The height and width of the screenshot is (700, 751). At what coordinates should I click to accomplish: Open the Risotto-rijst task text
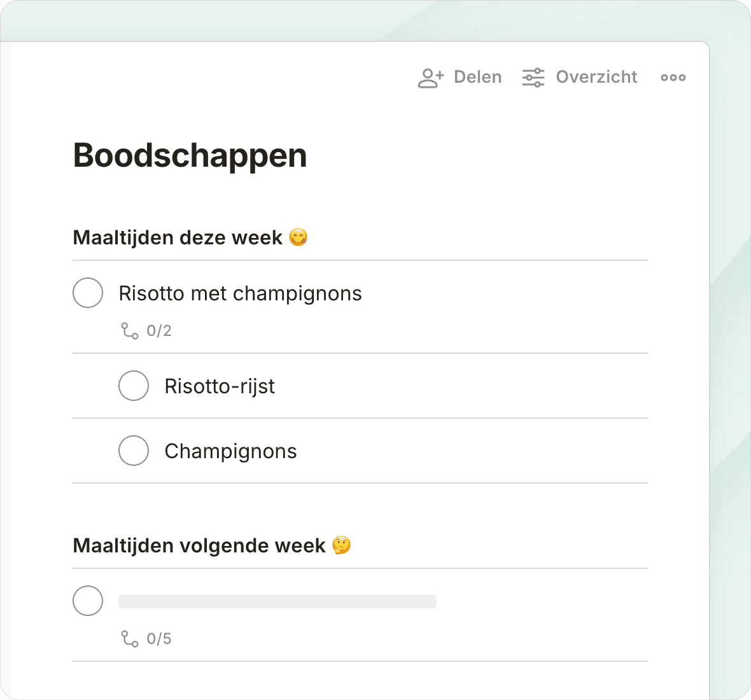pyautogui.click(x=220, y=386)
